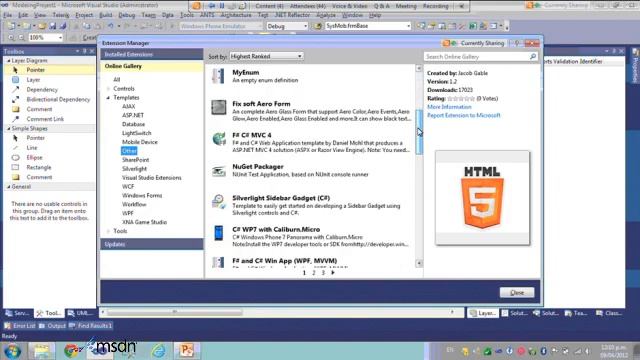Switch to the Output tab
This screenshot has width=640, height=360.
click(52, 326)
